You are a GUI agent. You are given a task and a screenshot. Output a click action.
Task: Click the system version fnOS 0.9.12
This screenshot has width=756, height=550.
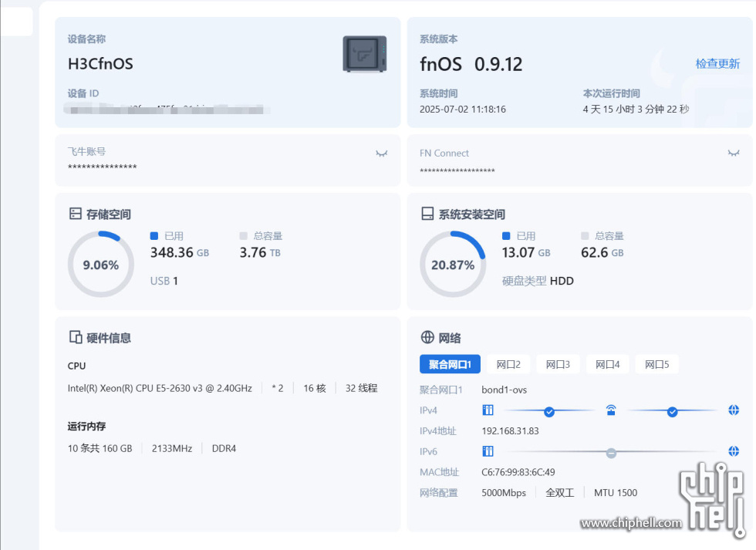[471, 64]
